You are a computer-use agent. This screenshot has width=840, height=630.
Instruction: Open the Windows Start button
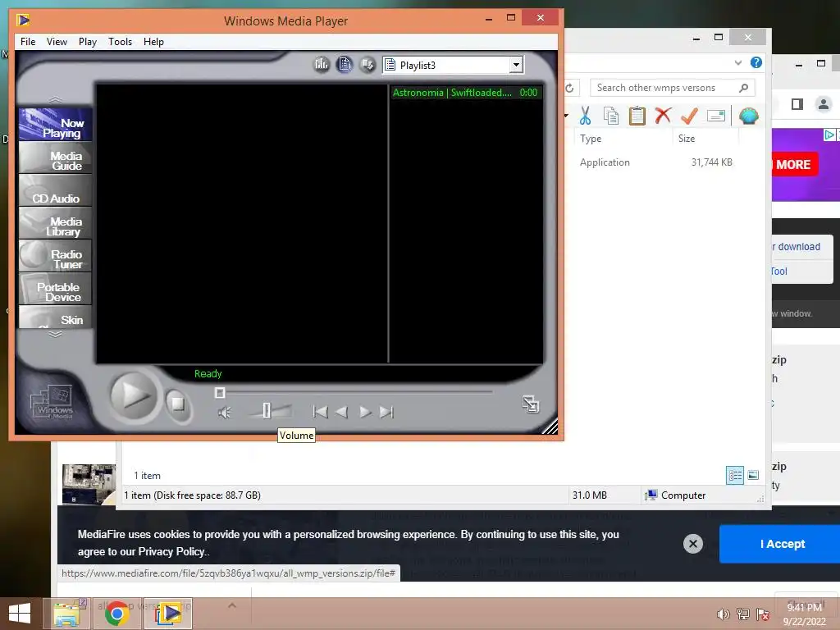[20, 614]
